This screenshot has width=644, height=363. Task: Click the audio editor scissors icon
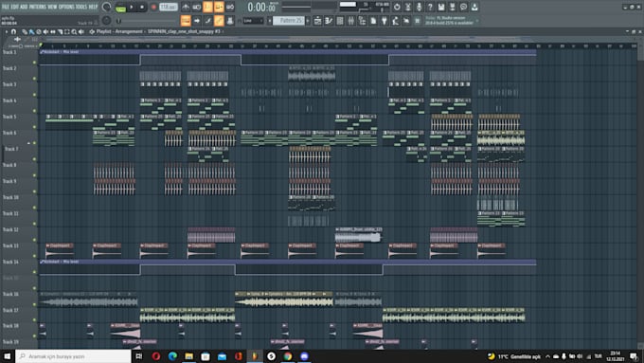point(408,7)
